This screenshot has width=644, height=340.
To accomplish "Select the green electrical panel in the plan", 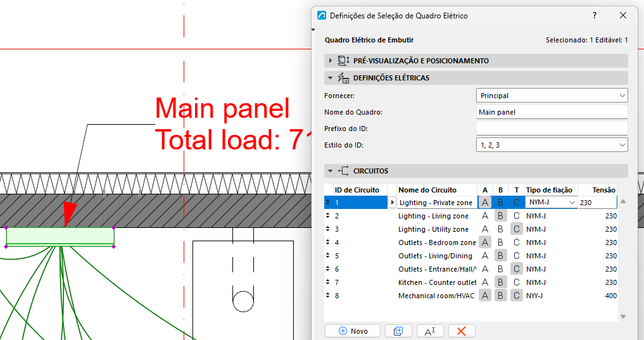I will pos(60,237).
